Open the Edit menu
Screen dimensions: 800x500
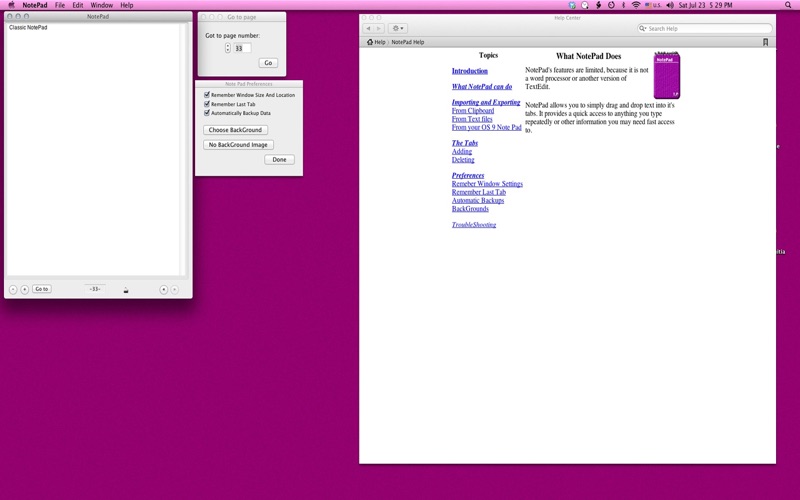(x=78, y=5)
